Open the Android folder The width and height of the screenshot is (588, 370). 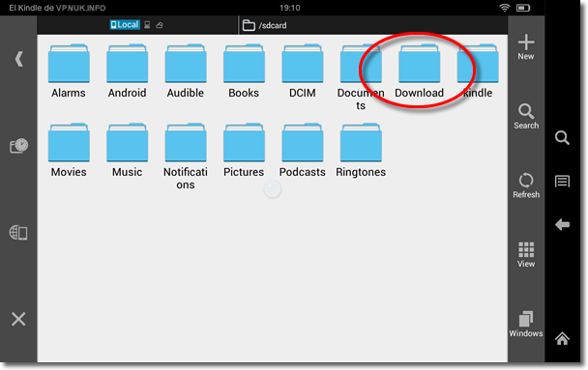[x=127, y=71]
